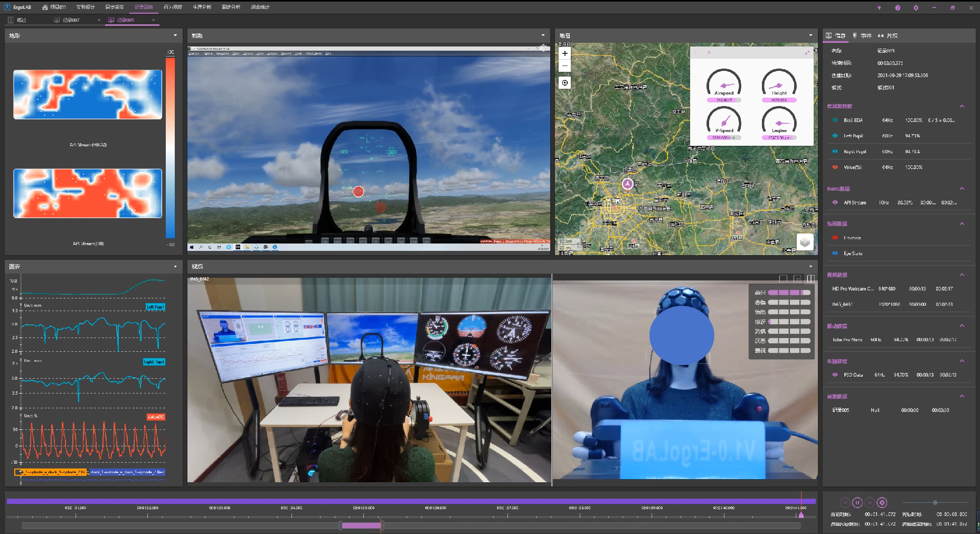The image size is (980, 534).
Task: Click the ErgoLAB logo icon
Action: pos(7,7)
